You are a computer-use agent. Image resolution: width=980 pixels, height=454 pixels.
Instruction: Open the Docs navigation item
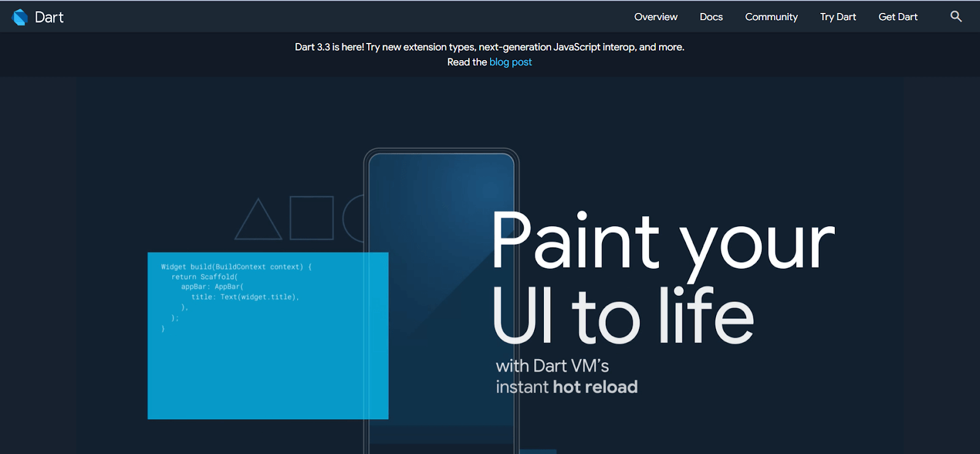(x=711, y=17)
